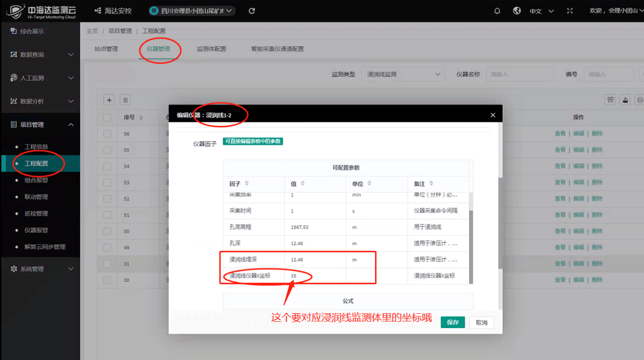Click the QR code icon above table

tap(610, 100)
